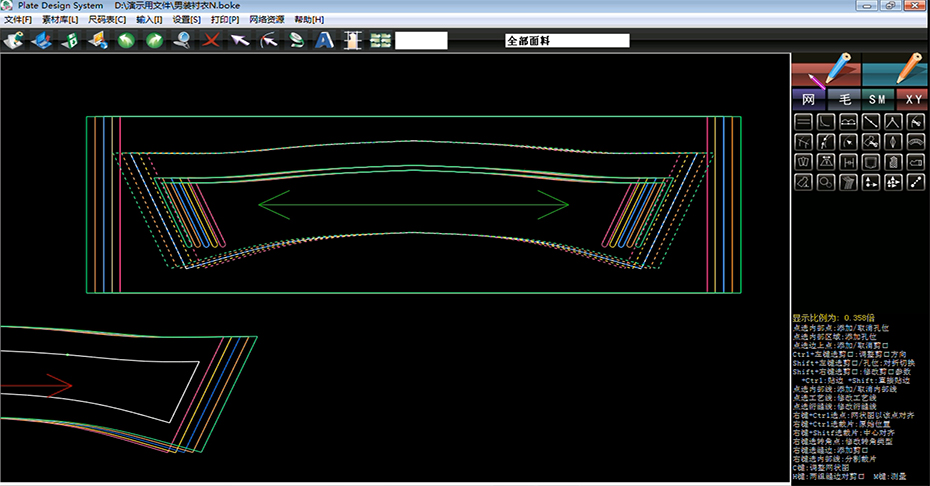The image size is (930, 486).
Task: Click the magnifier zoom toolbar icon
Action: click(x=182, y=40)
